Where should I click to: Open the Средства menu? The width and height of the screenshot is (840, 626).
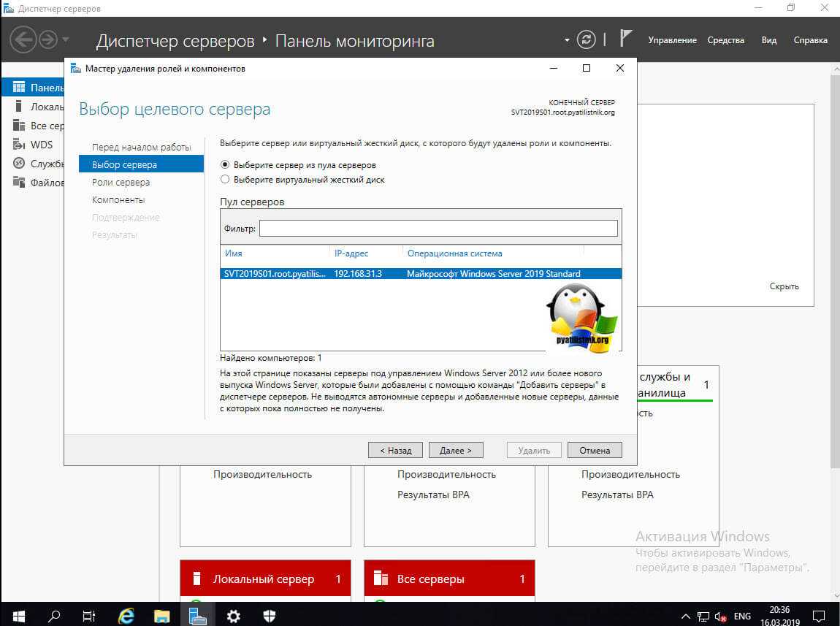pos(725,40)
